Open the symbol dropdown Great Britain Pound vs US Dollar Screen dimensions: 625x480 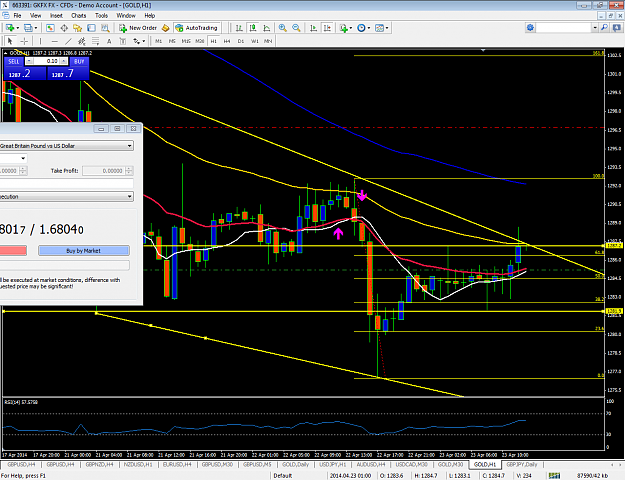[66, 146]
